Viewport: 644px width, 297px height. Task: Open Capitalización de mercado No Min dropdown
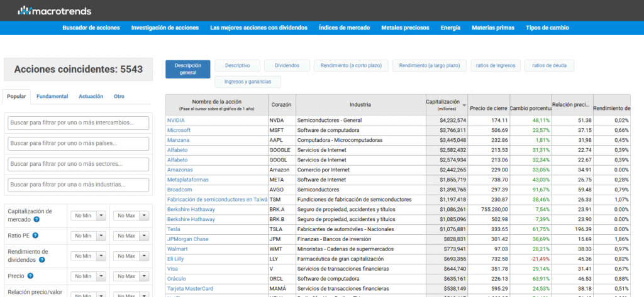pos(100,215)
